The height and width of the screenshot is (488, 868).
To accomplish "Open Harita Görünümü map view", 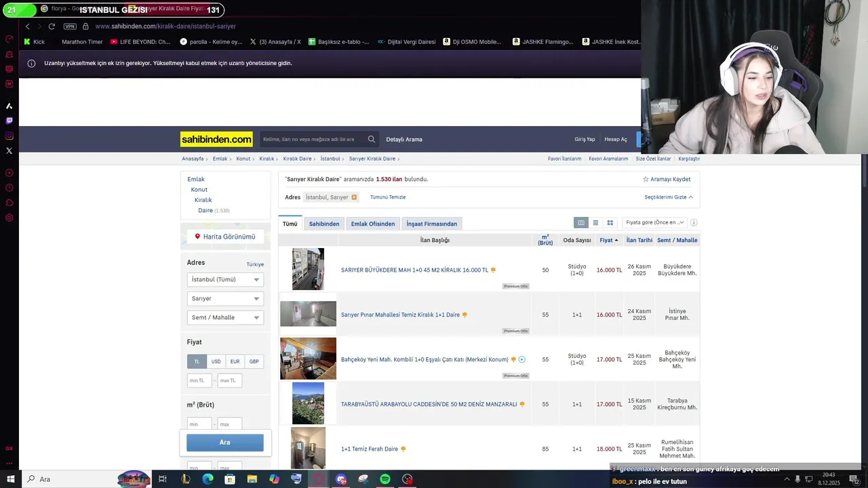I will [225, 237].
